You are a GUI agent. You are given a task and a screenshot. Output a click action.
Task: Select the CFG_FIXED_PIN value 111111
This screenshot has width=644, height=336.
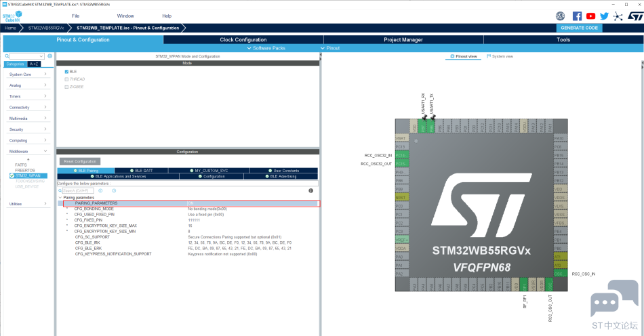pos(194,220)
